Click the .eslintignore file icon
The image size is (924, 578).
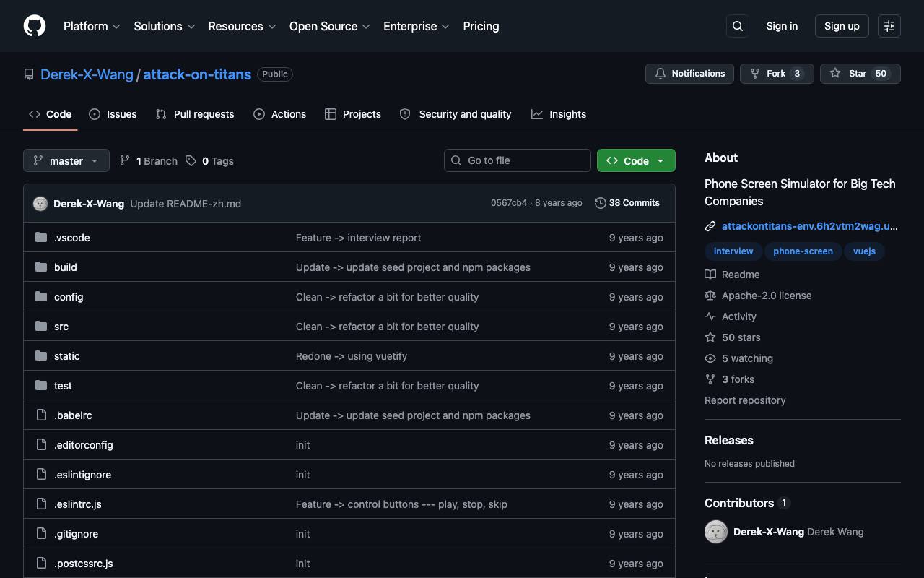tap(41, 475)
